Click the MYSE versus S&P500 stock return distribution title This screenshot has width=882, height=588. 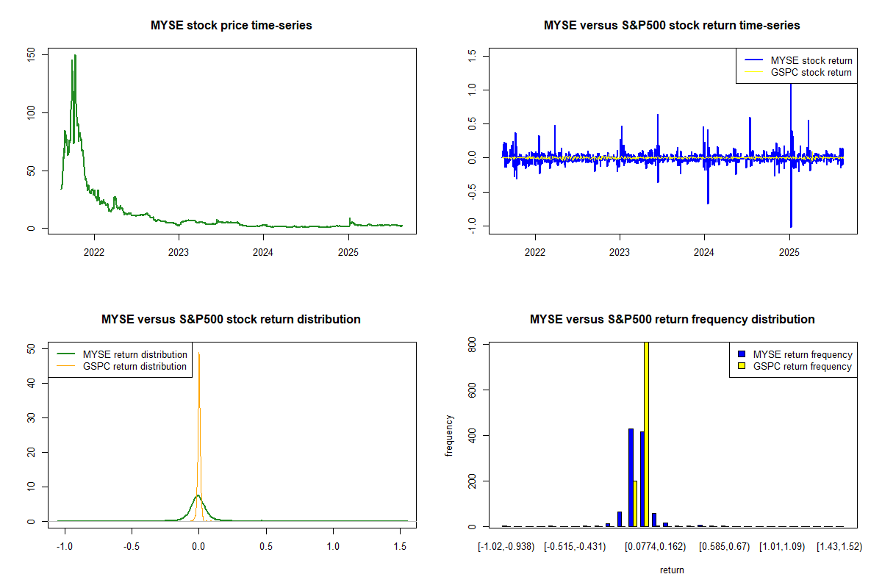click(232, 320)
